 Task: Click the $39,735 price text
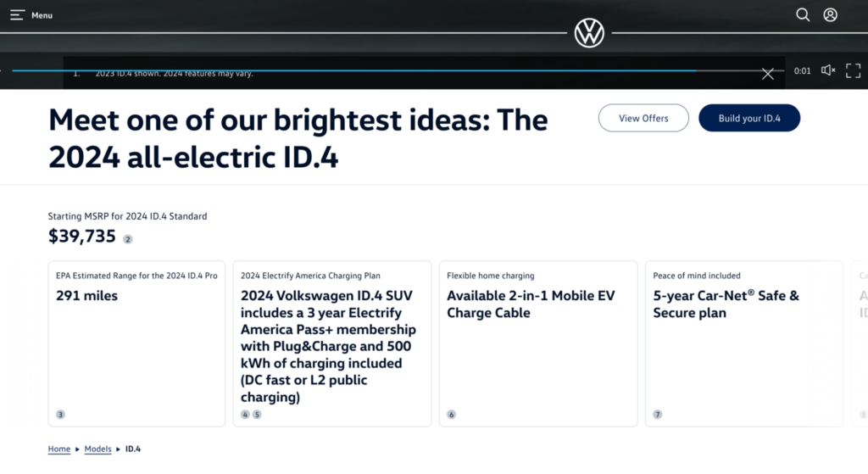pyautogui.click(x=82, y=236)
